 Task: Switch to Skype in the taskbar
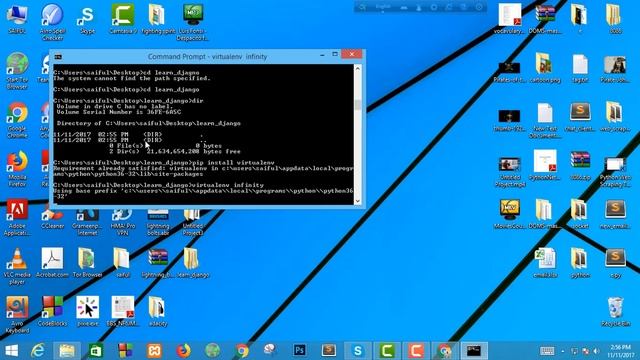coord(358,351)
